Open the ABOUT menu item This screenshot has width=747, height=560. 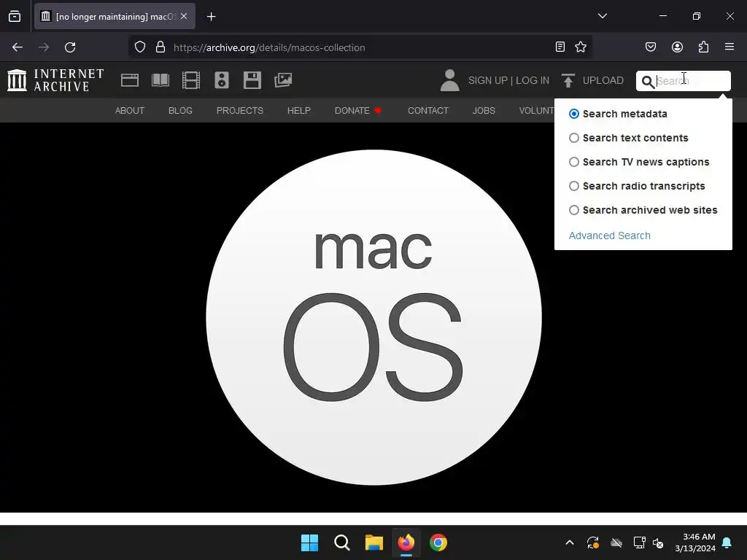click(x=130, y=111)
